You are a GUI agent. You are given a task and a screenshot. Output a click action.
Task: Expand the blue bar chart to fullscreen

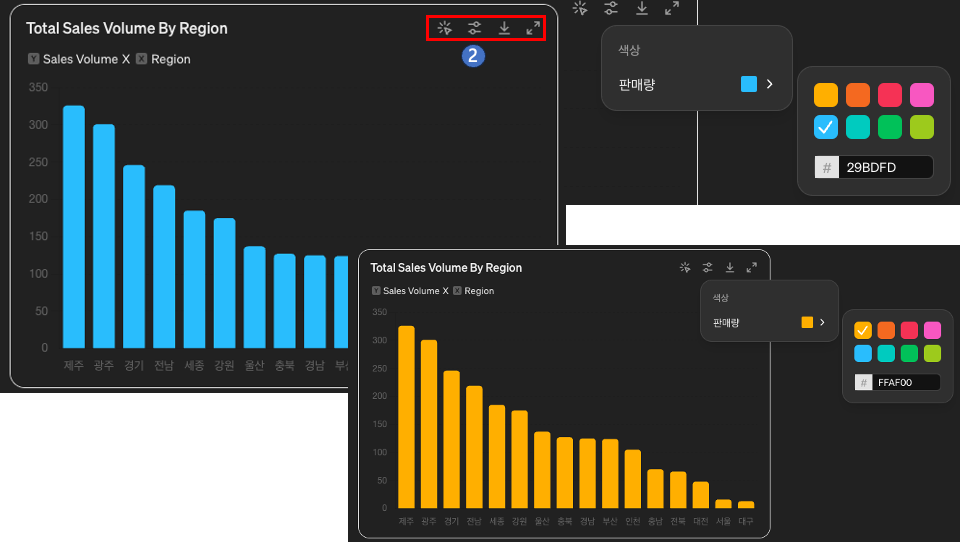533,28
